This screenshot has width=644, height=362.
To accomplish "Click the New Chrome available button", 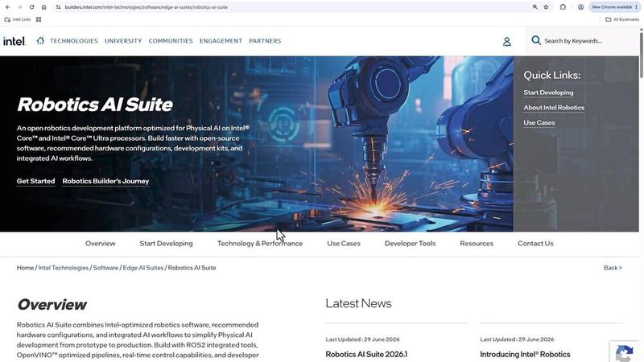I will point(614,7).
